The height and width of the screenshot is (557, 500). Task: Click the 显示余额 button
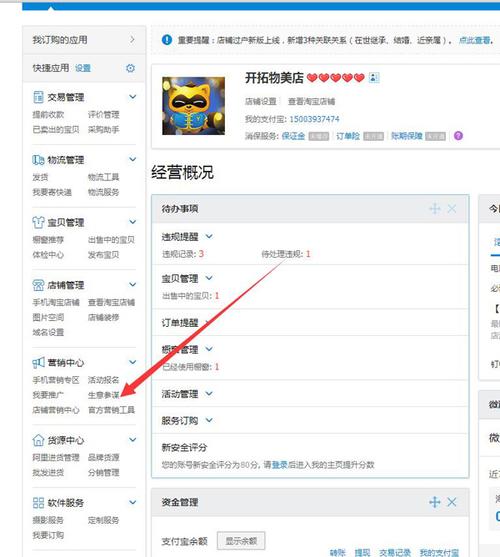(241, 541)
